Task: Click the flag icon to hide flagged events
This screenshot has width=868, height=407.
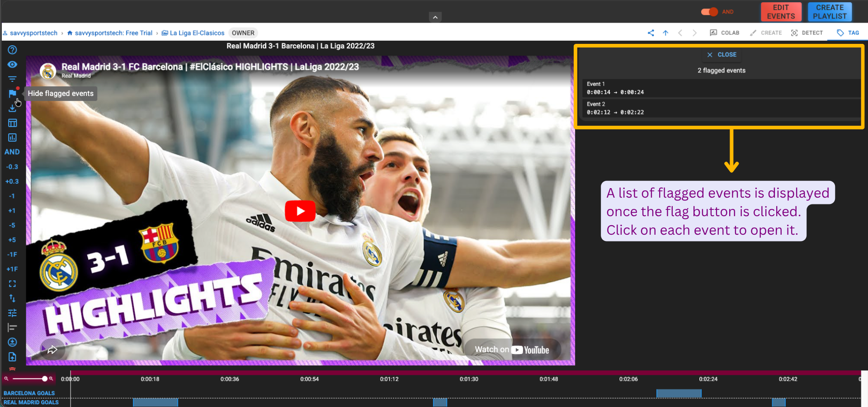Action: [12, 94]
